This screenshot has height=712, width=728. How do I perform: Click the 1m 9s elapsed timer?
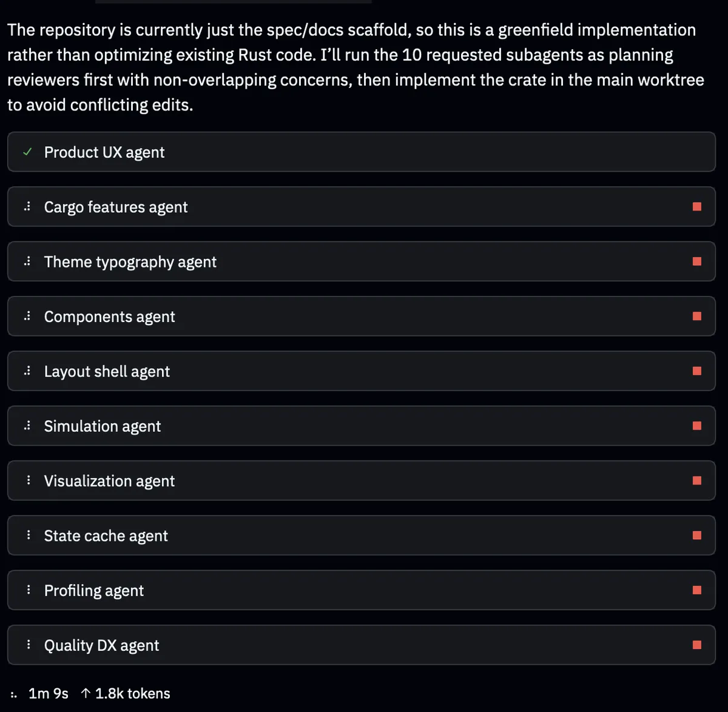[x=49, y=693]
